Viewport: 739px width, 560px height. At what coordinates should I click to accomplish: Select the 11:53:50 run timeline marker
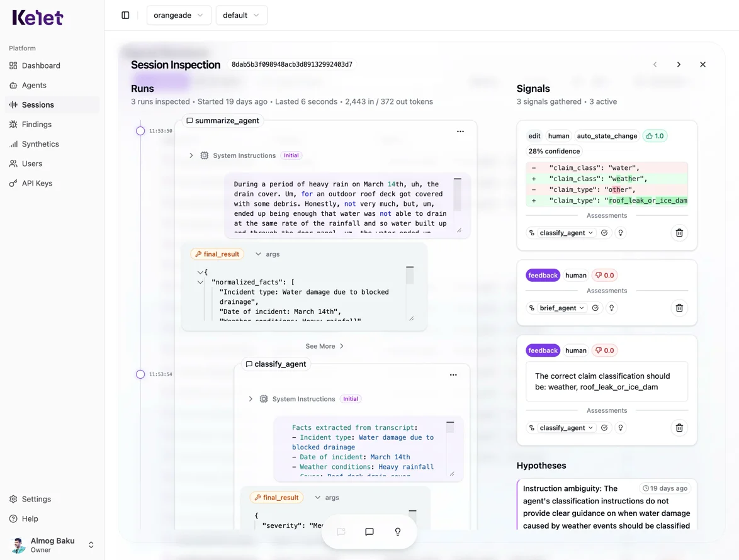pyautogui.click(x=140, y=131)
